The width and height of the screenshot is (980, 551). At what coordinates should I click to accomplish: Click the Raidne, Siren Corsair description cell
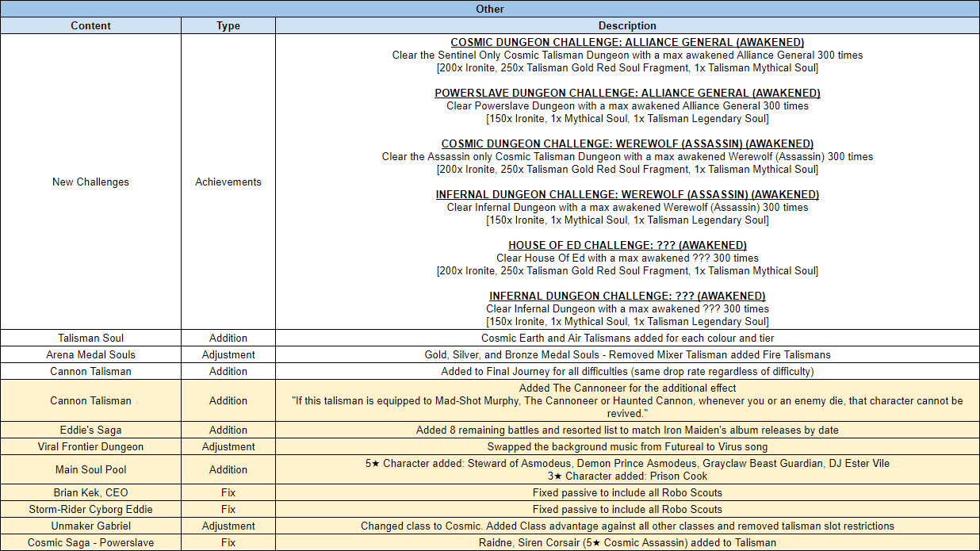point(627,542)
